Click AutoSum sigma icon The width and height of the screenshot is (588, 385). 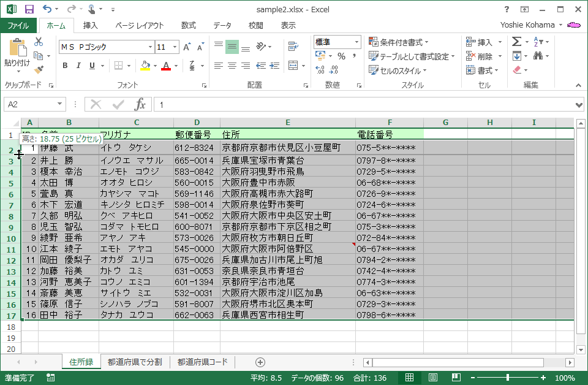(x=517, y=42)
